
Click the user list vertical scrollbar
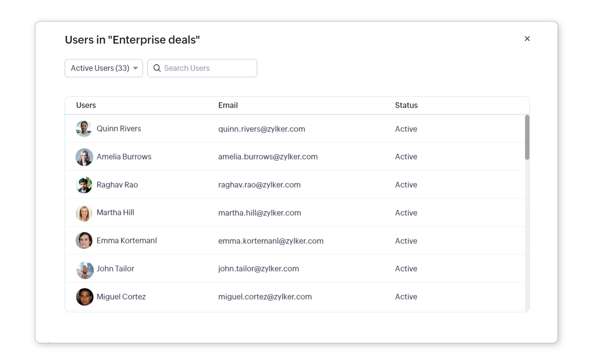527,138
